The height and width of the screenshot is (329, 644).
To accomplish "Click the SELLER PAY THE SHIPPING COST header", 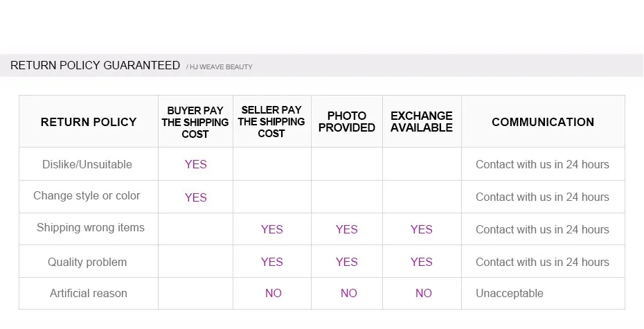I will pos(271,122).
